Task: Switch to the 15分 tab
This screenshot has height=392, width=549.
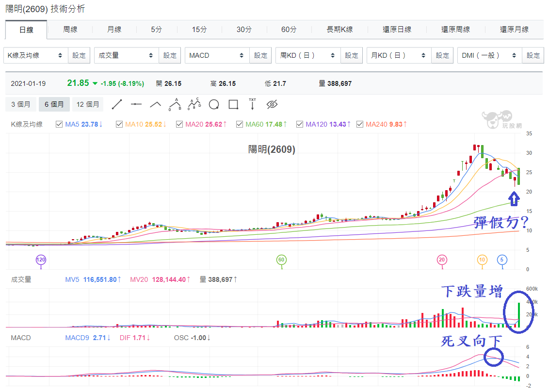Action: click(199, 30)
